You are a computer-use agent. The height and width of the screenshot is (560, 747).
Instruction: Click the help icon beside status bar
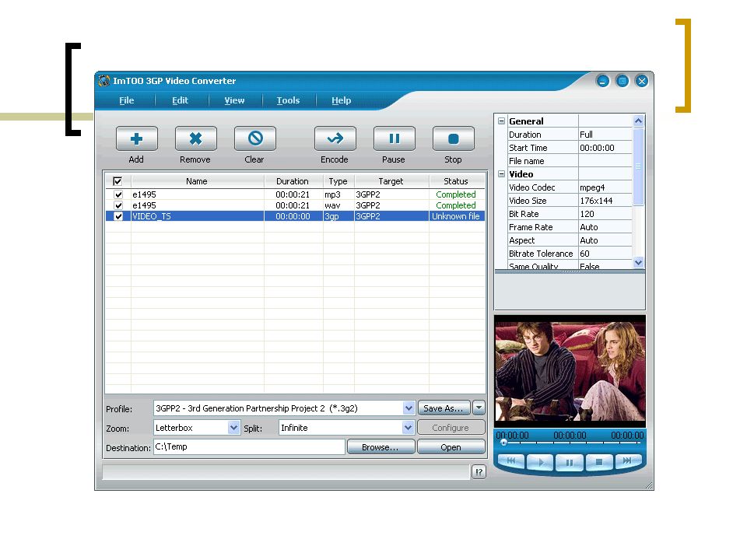point(479,472)
